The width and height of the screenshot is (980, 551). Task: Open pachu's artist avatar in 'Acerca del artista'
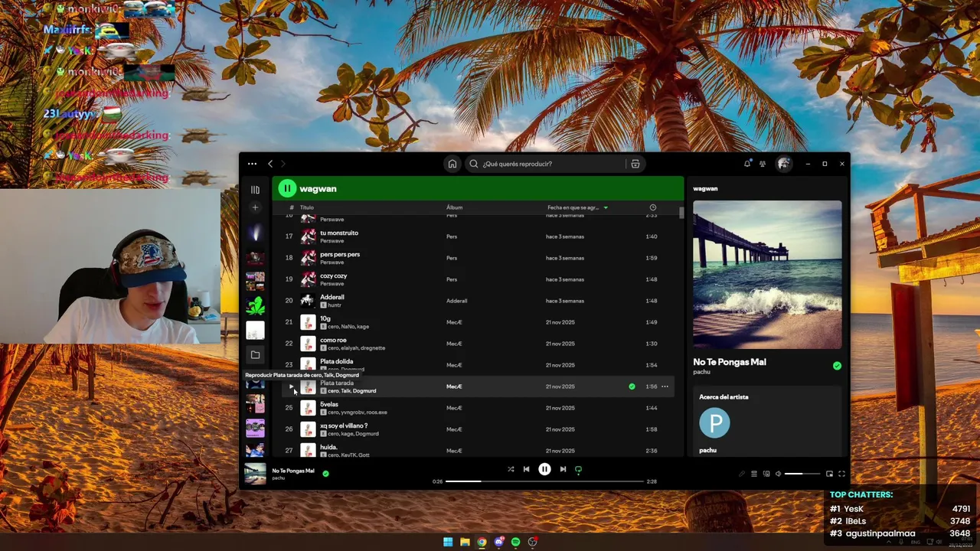pos(714,422)
